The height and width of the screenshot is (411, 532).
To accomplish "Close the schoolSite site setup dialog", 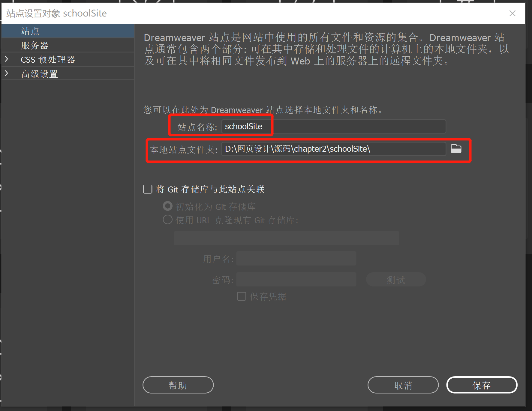I will 512,13.
